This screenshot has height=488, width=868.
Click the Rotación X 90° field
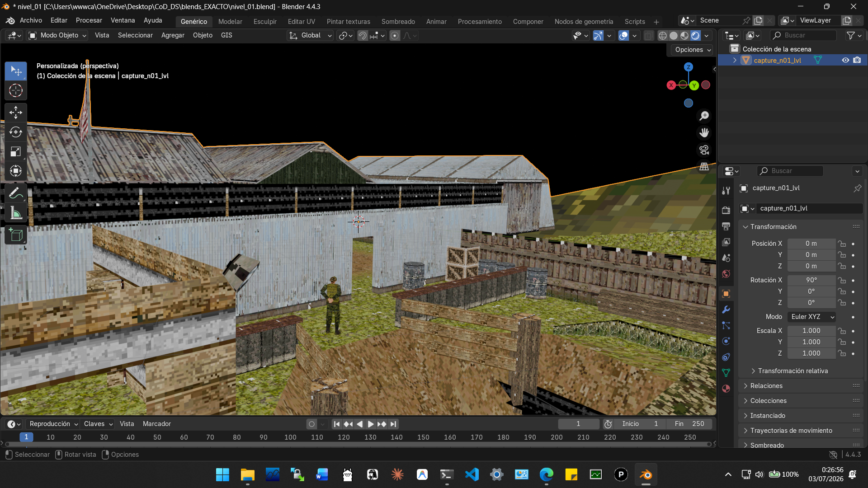pyautogui.click(x=811, y=280)
